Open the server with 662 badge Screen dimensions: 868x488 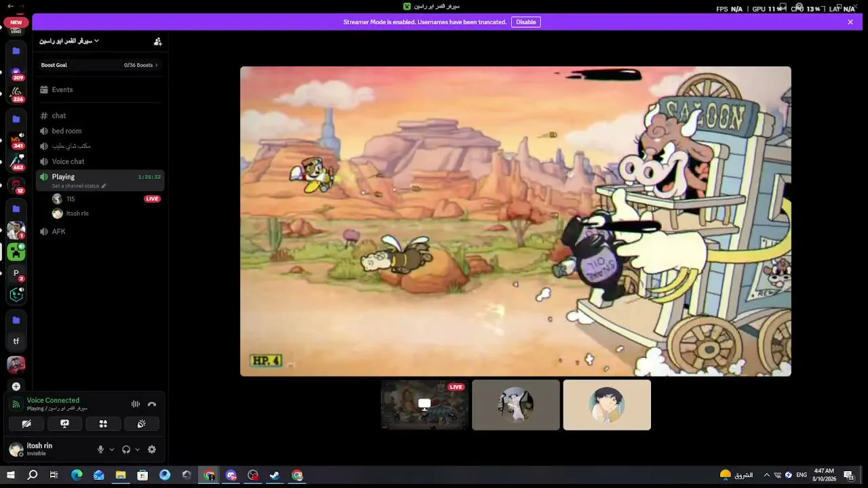pyautogui.click(x=16, y=163)
